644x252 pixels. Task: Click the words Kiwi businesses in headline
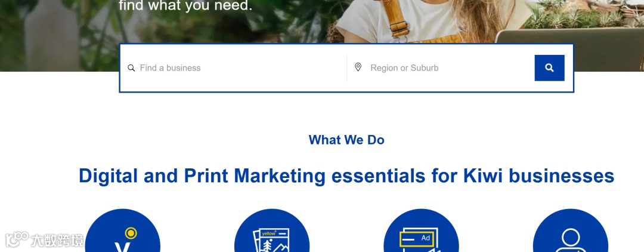point(538,176)
